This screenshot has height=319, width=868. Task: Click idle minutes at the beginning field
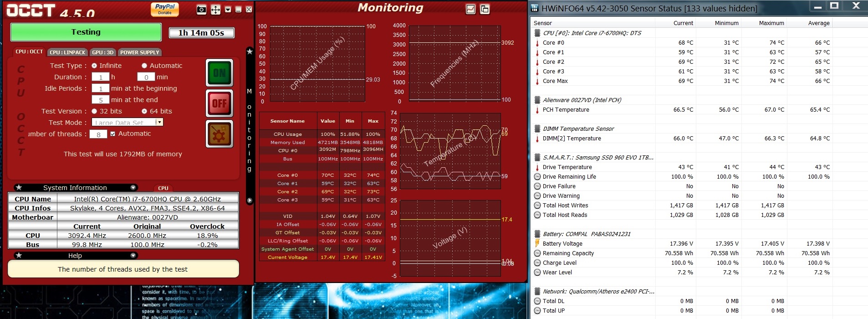[x=101, y=88]
